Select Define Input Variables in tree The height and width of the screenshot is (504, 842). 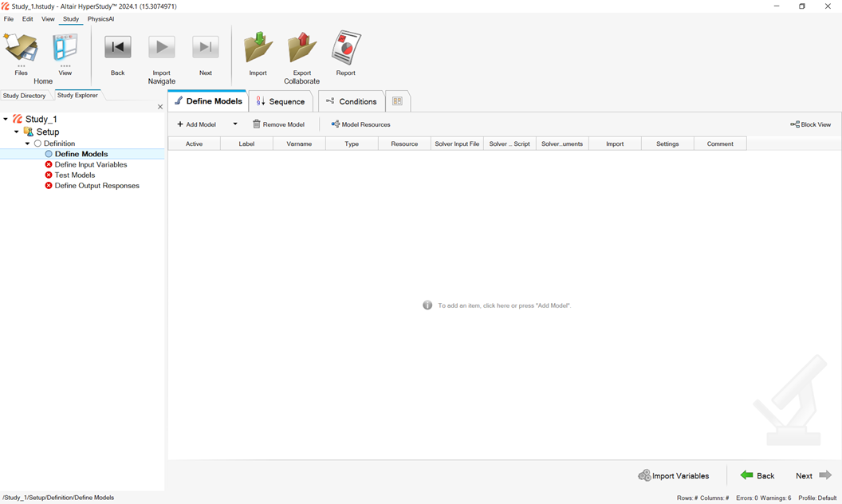click(x=91, y=164)
